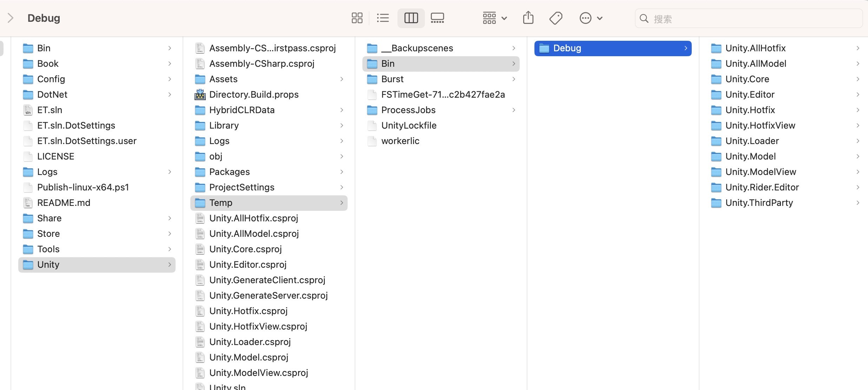Click the Unity.Editor.csproj file icon
The height and width of the screenshot is (390, 868).
(200, 265)
